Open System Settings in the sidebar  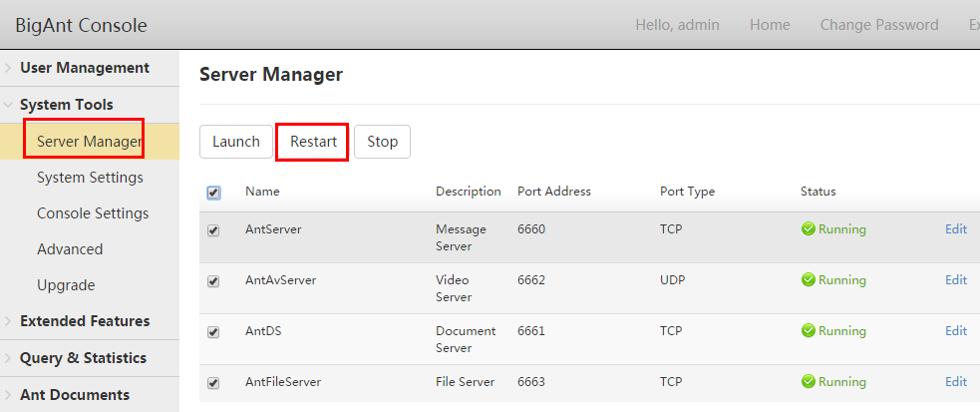pos(90,178)
